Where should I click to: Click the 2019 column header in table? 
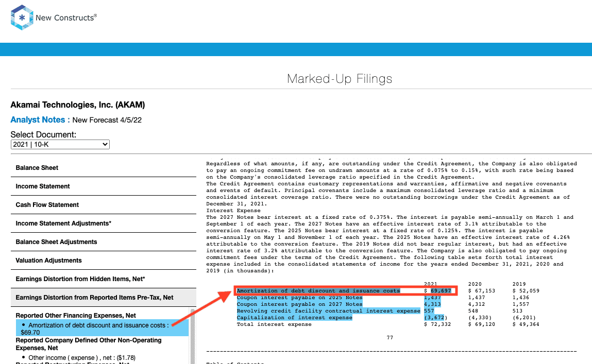pyautogui.click(x=519, y=284)
